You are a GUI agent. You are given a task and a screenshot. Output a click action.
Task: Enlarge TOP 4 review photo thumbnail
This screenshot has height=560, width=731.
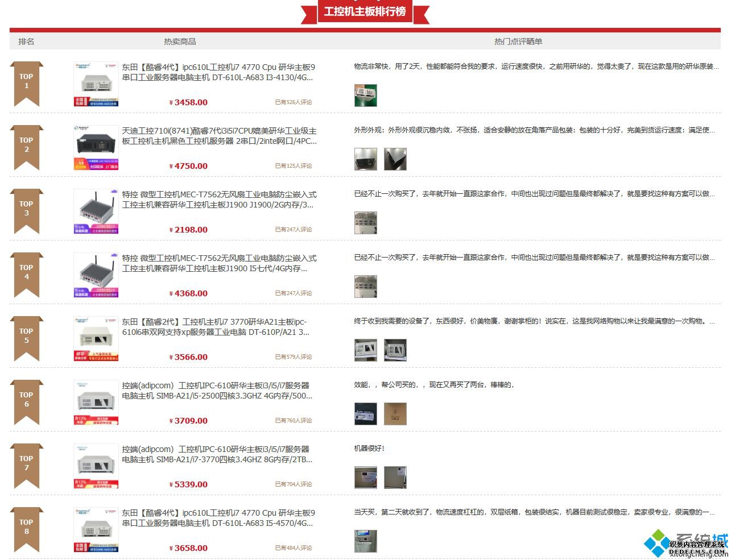coord(366,287)
